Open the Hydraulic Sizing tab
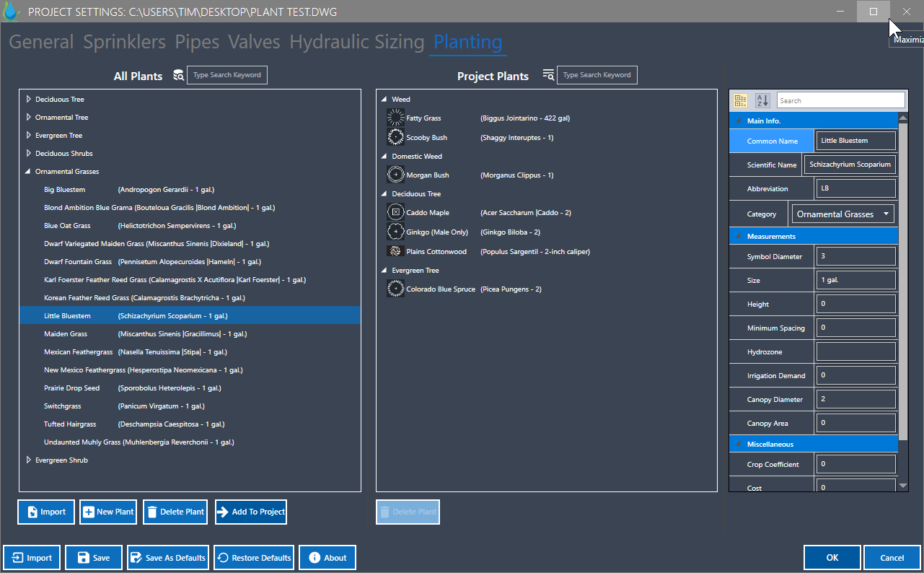Image resolution: width=924 pixels, height=573 pixels. [356, 42]
